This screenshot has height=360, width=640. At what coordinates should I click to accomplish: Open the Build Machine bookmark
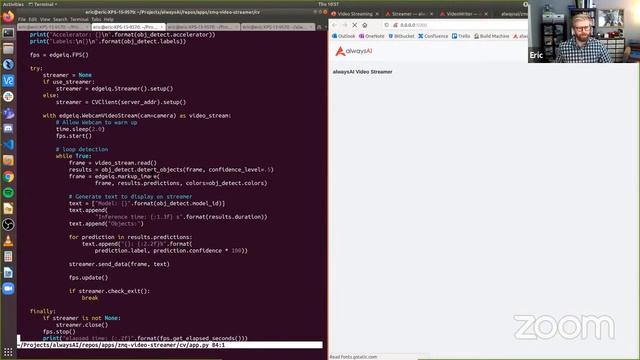tap(491, 36)
